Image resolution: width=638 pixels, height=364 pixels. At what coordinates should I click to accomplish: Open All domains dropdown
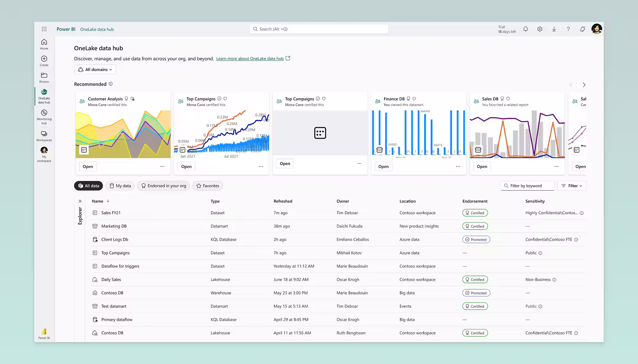click(95, 69)
